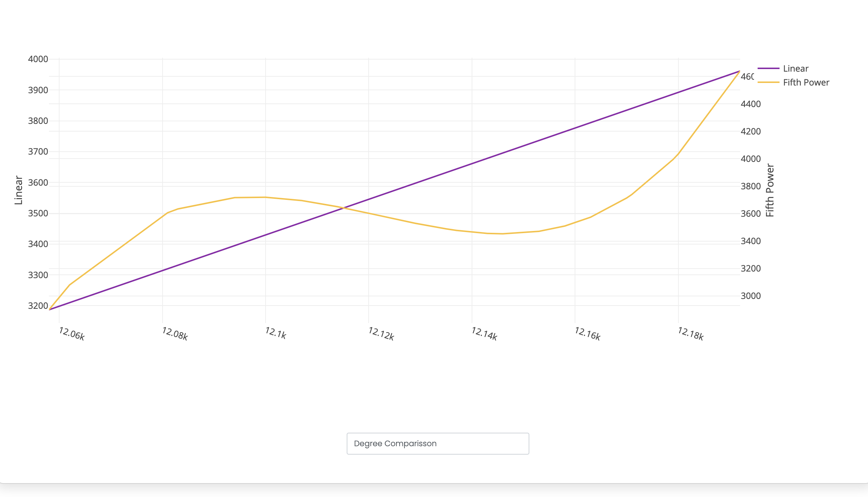Click the 12.12k x-axis tick label
868x497 pixels.
pos(381,334)
